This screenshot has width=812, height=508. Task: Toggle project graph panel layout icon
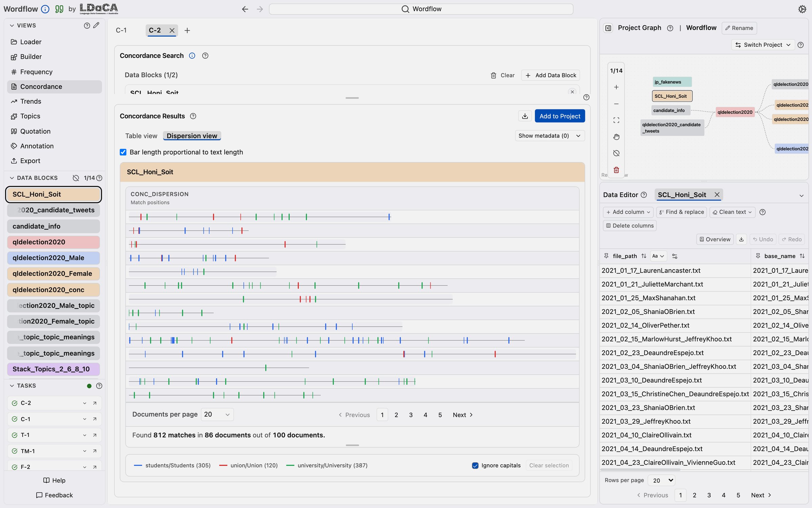[608, 28]
